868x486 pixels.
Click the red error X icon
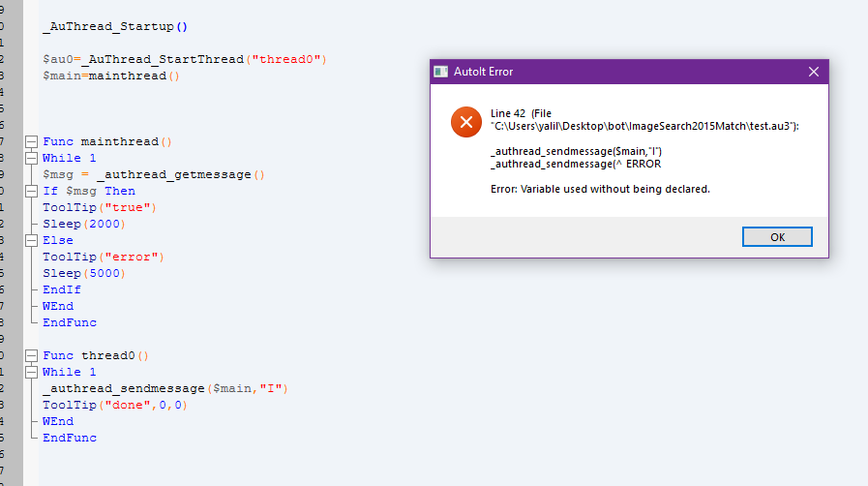coord(466,122)
